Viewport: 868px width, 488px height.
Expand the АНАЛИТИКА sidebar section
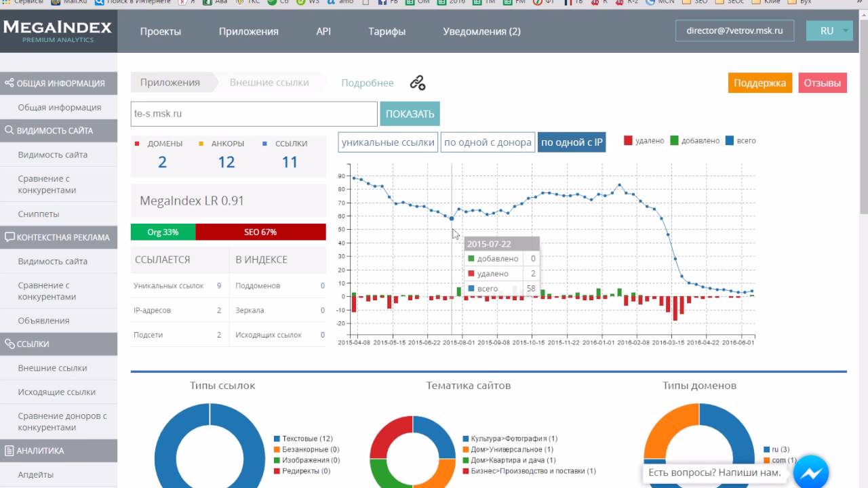click(58, 451)
